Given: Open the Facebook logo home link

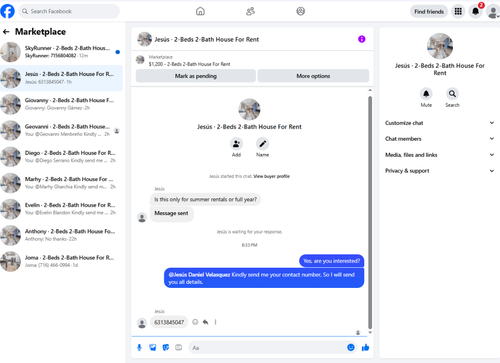Looking at the screenshot, I should coord(7,11).
